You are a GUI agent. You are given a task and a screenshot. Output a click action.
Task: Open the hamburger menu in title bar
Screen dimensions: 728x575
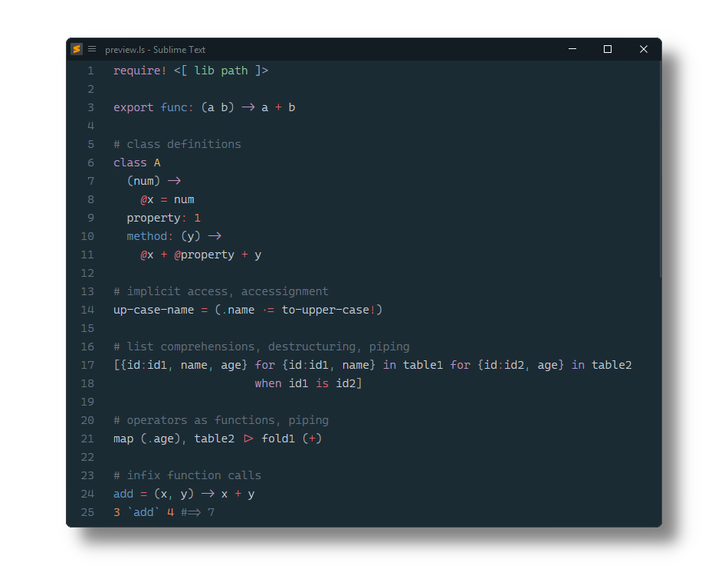click(x=92, y=49)
